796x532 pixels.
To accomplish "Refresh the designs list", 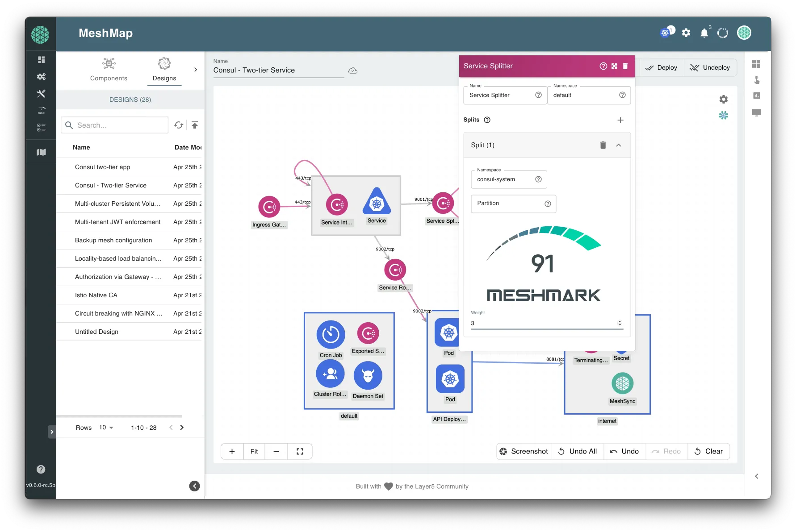I will pos(179,125).
